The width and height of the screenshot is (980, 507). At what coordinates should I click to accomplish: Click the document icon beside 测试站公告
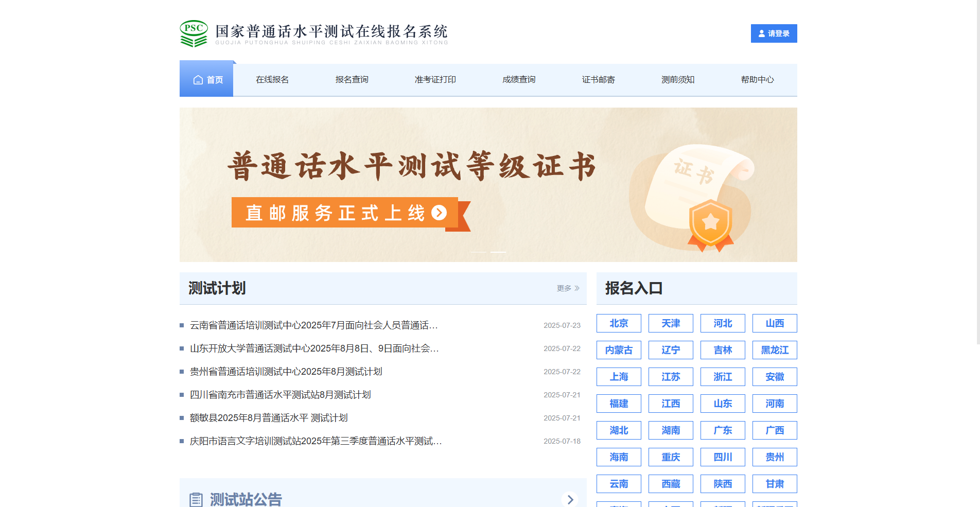click(x=196, y=499)
